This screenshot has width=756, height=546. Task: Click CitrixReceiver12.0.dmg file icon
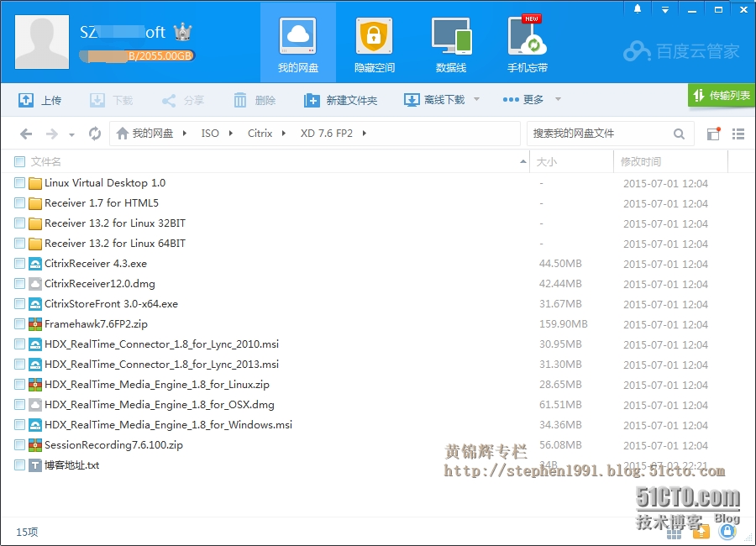[x=34, y=284]
